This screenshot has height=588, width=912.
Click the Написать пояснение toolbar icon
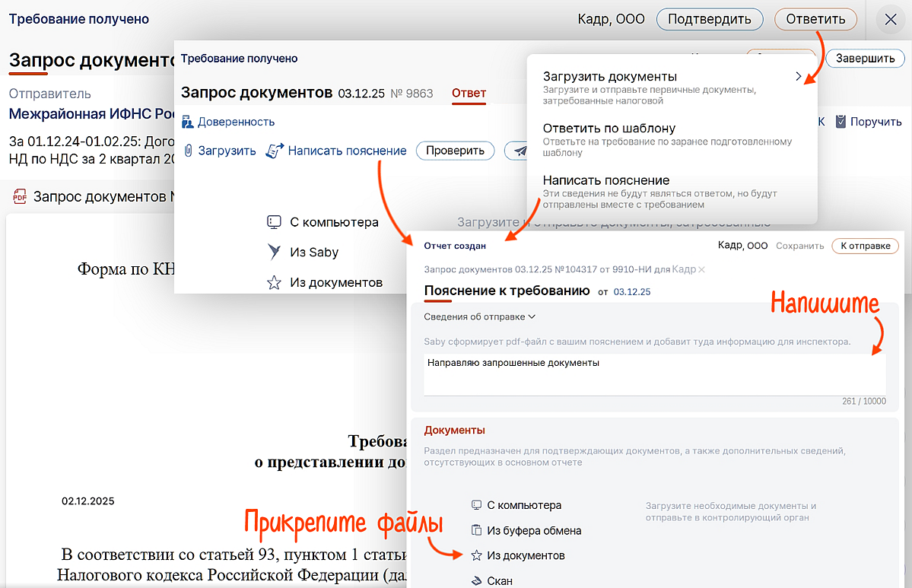tap(275, 151)
